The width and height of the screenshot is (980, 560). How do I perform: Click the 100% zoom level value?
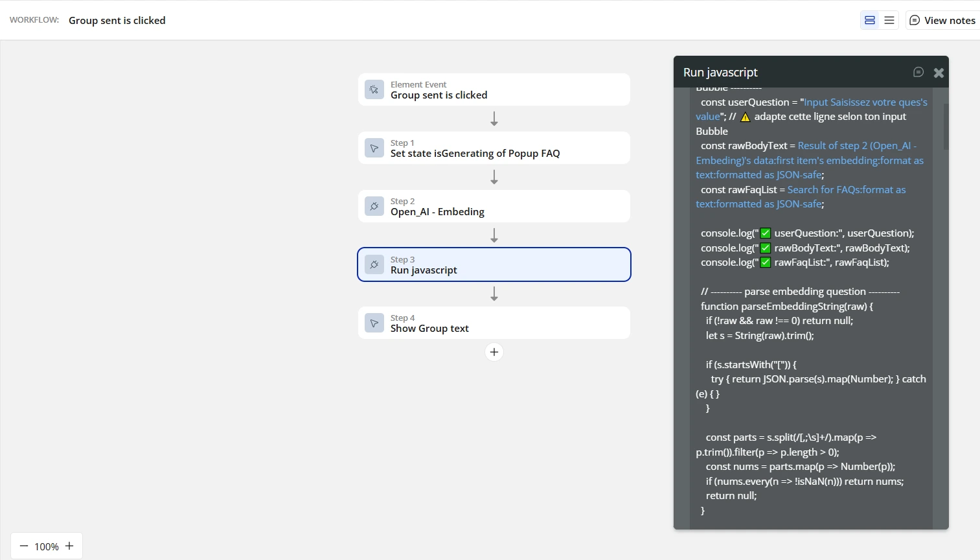tap(47, 546)
